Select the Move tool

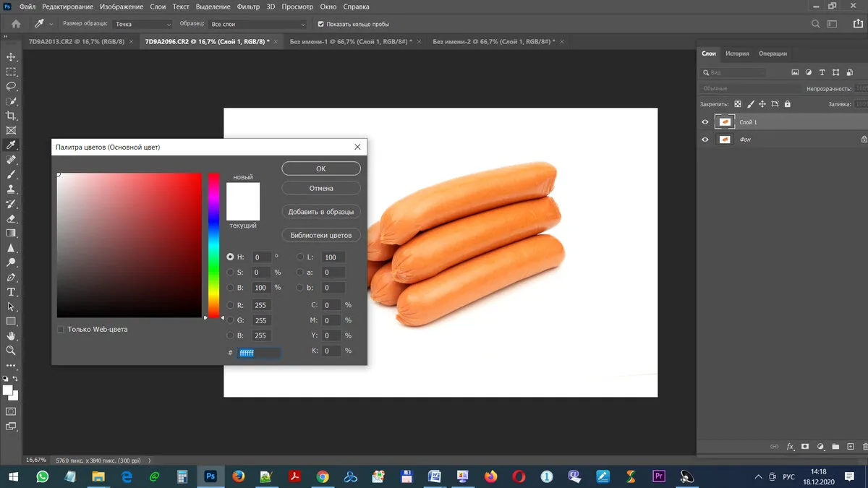[11, 56]
